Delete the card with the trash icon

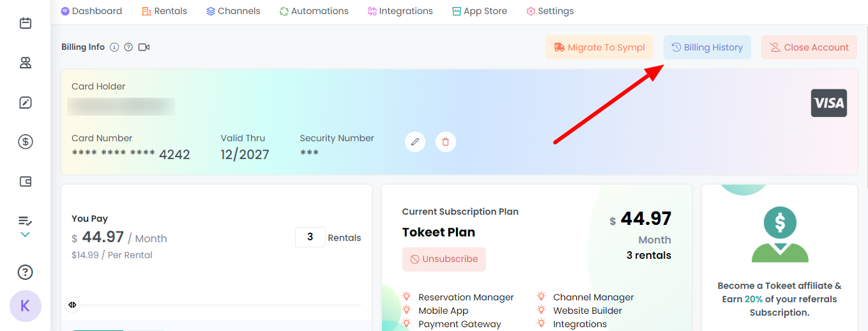(446, 142)
